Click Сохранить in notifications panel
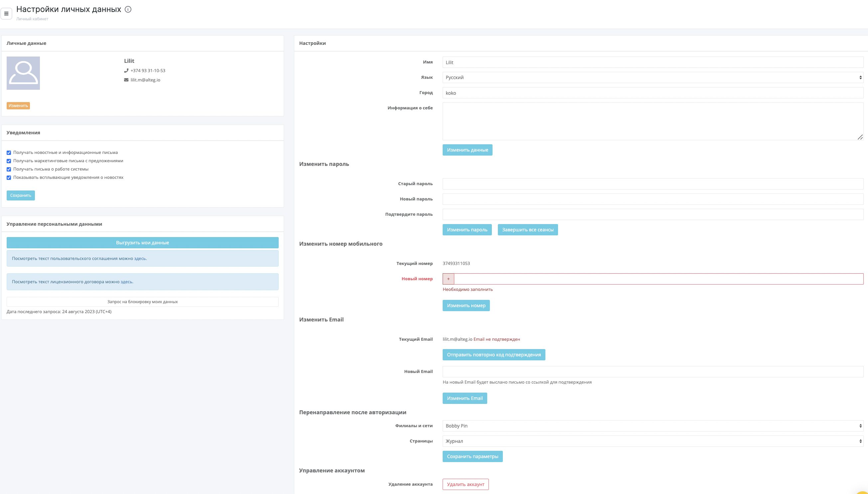868x494 pixels. 21,195
